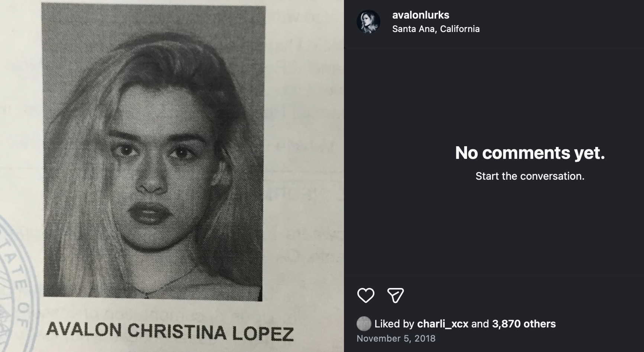Viewport: 644px width, 352px height.
Task: View the Santa Ana, California location page
Action: [x=436, y=29]
